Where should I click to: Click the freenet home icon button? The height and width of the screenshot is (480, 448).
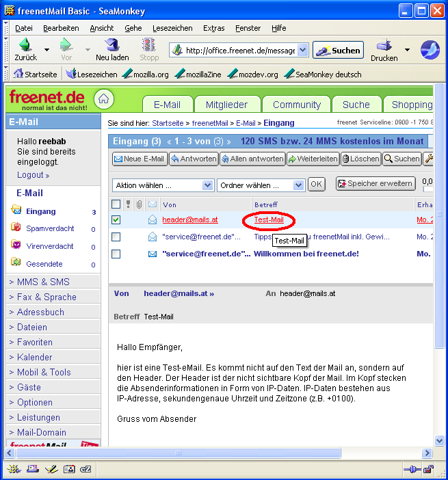tap(103, 99)
